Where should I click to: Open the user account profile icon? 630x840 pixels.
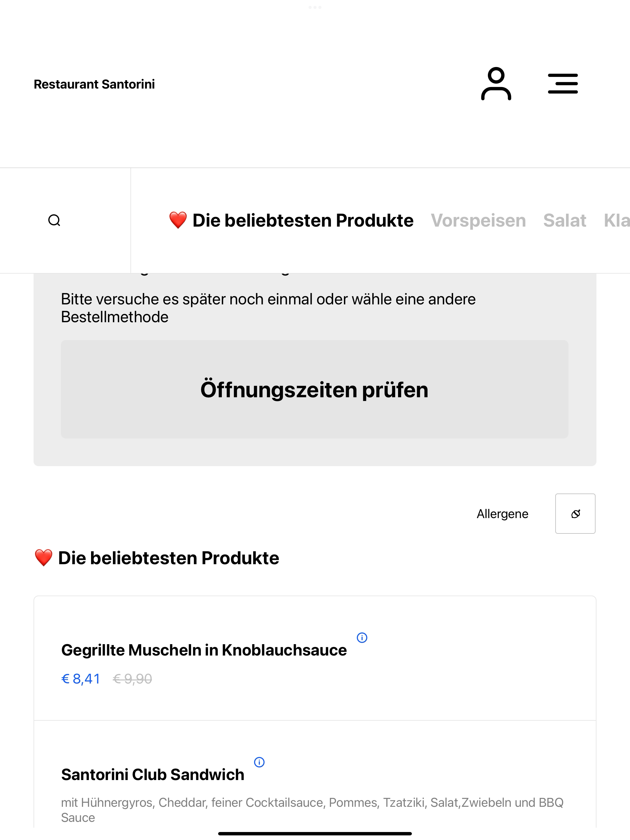[496, 84]
